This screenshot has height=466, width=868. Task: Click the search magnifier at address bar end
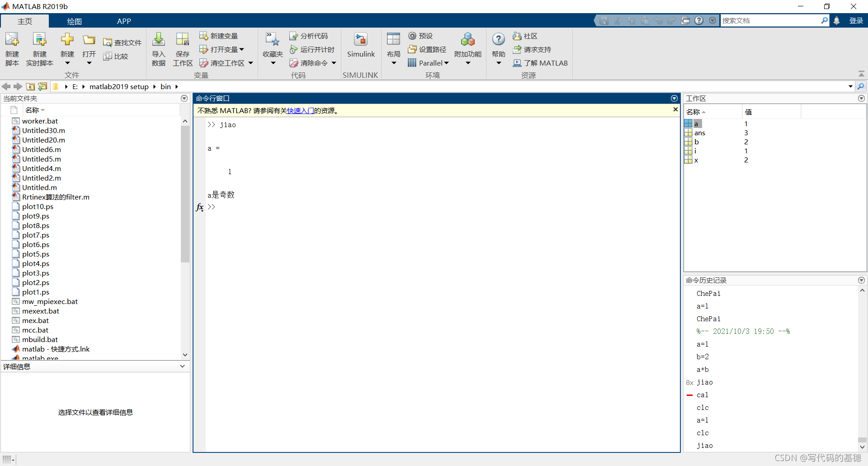coord(861,86)
